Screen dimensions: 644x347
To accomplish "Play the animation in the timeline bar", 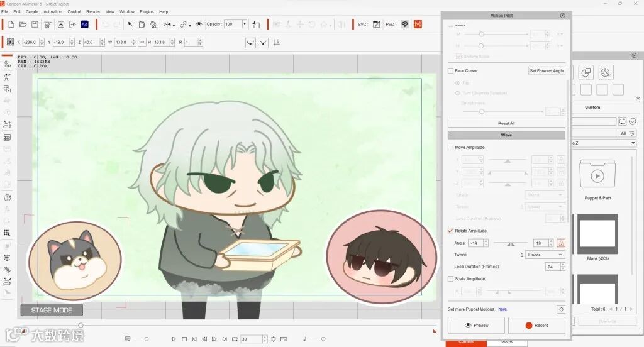I will click(174, 339).
